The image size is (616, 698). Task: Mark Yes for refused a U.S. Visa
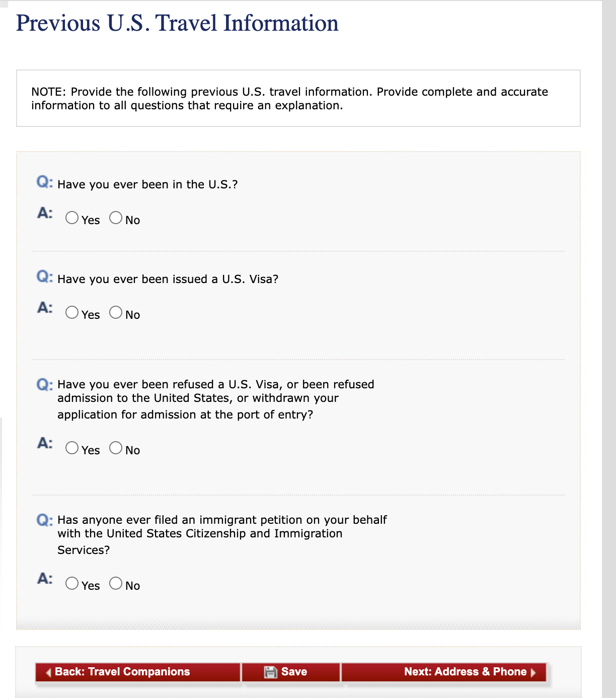coord(72,448)
